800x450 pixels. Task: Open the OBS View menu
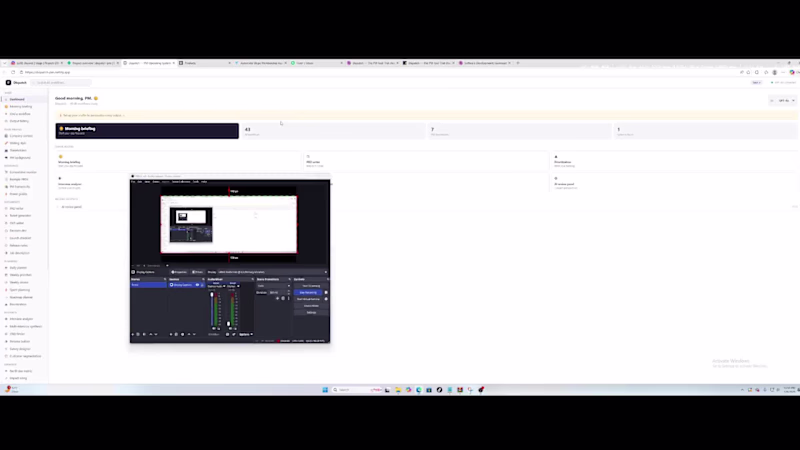[x=147, y=182]
